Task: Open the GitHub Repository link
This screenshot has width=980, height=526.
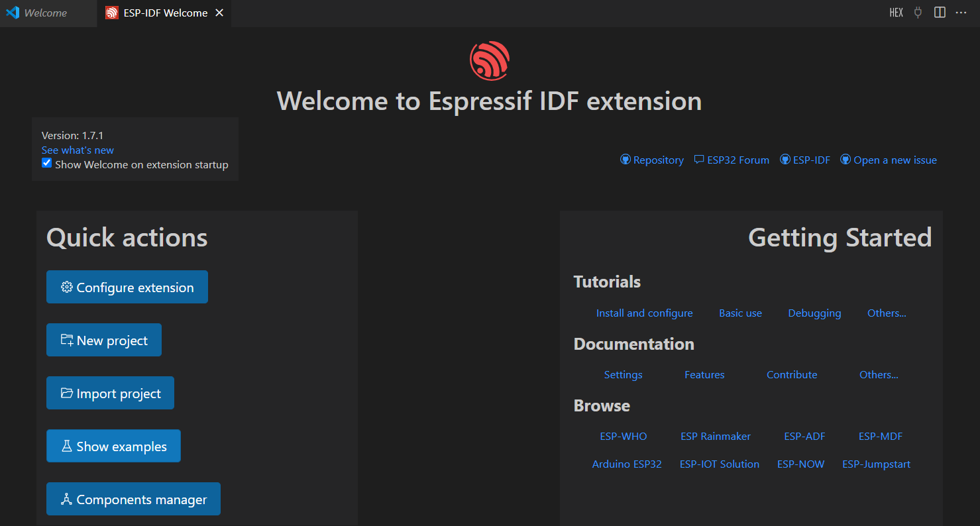Action: click(652, 160)
